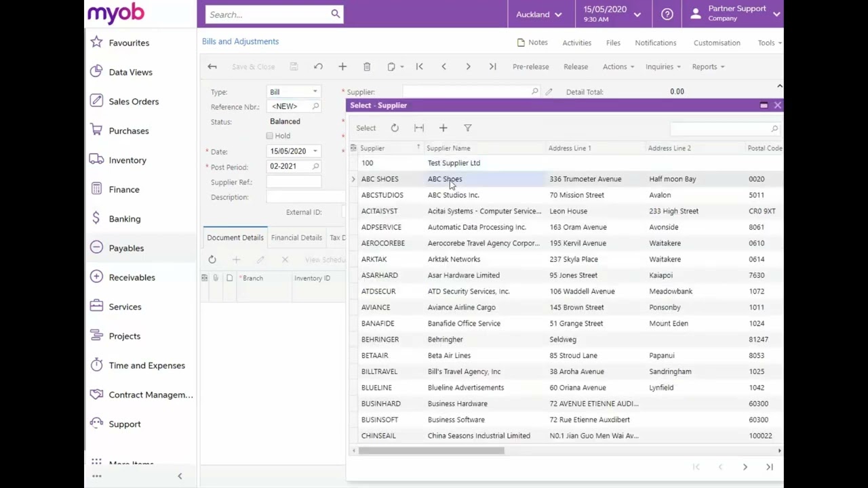Open Sales Orders workspace
Image resolution: width=868 pixels, height=488 pixels.
pos(134,102)
